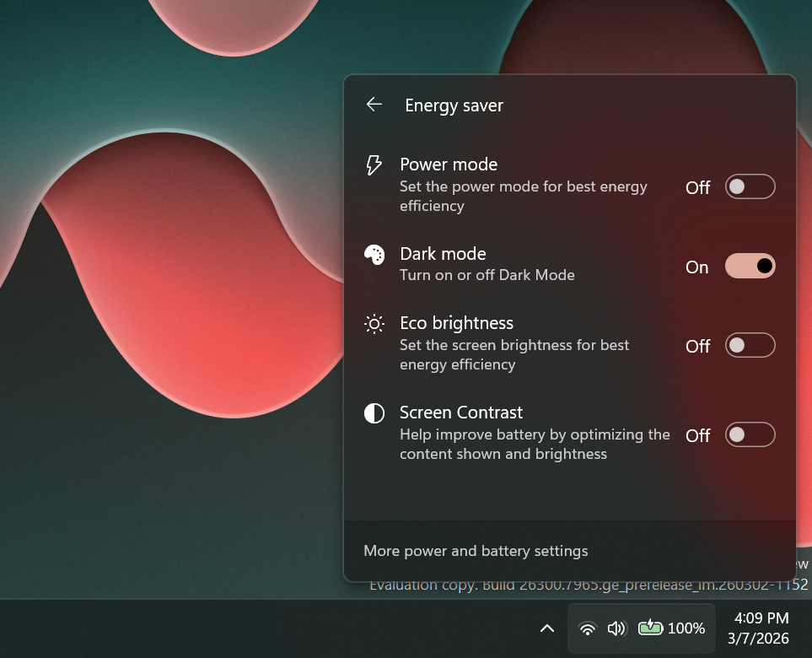Click the Screen Contrast half-circle icon
This screenshot has width=812, height=658.
(374, 413)
